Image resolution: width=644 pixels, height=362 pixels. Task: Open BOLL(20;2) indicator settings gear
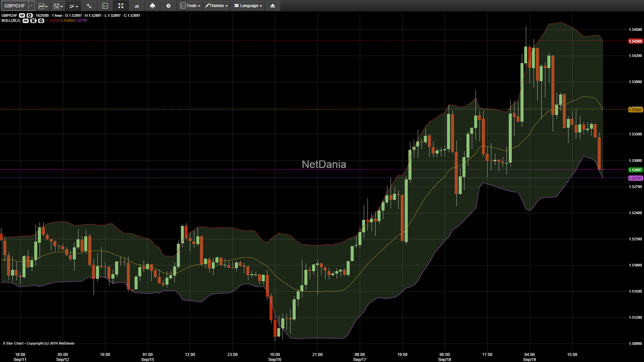tap(41, 21)
